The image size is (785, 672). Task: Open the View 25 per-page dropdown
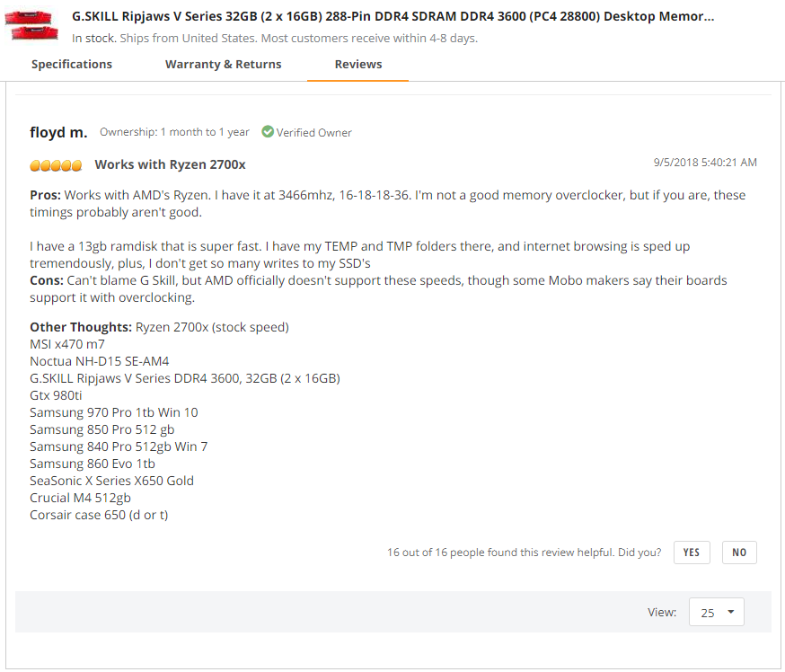point(717,612)
